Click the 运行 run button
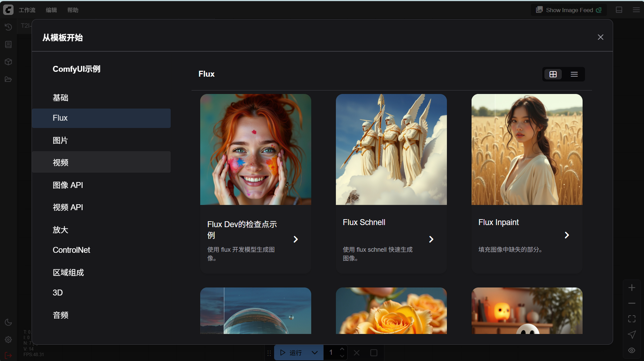This screenshot has width=644, height=361. pyautogui.click(x=290, y=353)
